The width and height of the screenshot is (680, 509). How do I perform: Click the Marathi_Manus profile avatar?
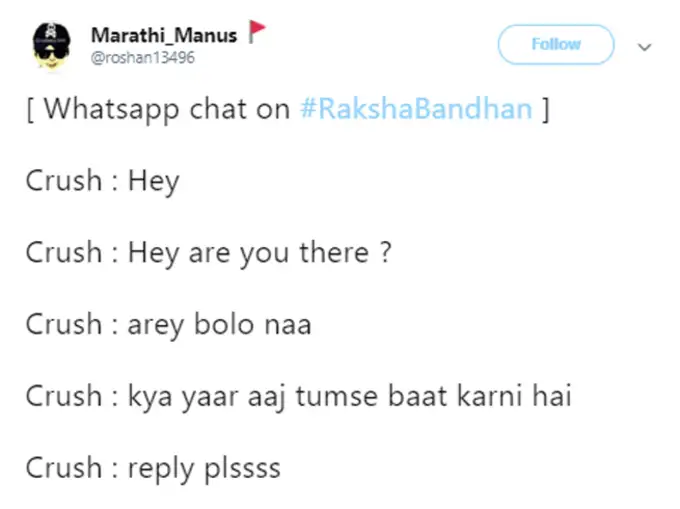pyautogui.click(x=48, y=45)
